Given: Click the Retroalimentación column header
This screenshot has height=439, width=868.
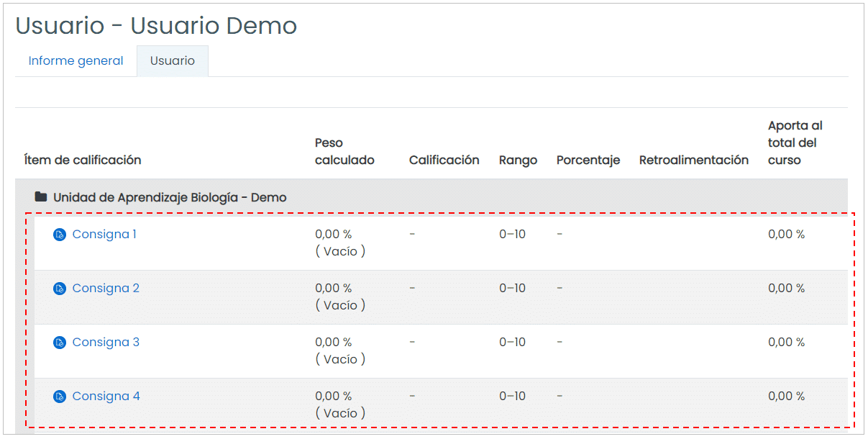Looking at the screenshot, I should coord(694,160).
